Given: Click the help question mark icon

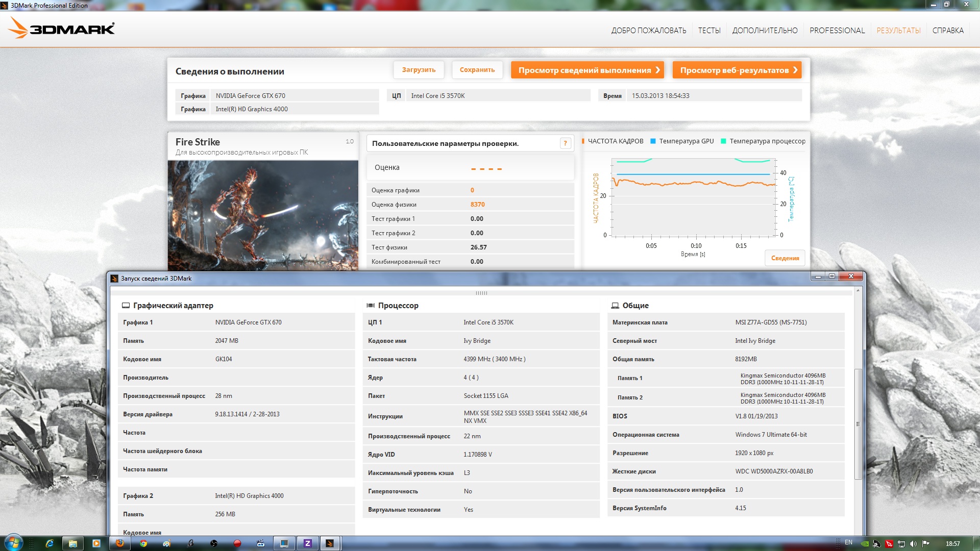Looking at the screenshot, I should (565, 143).
